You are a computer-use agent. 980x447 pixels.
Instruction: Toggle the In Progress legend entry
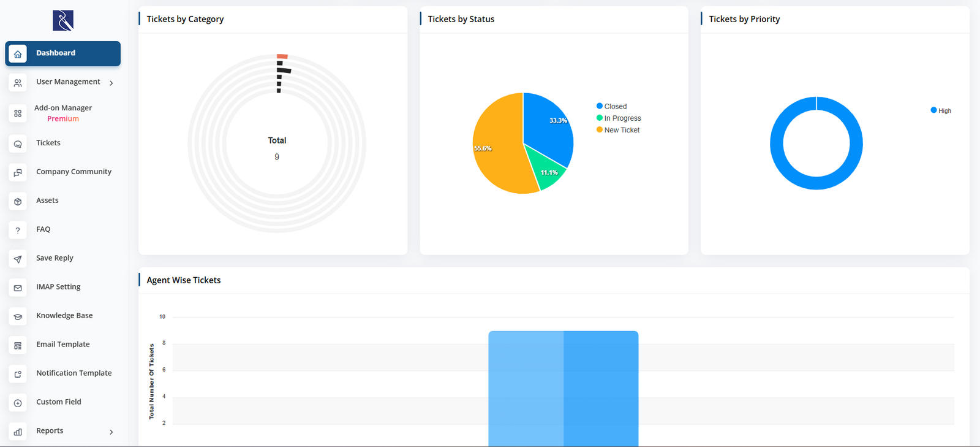coord(619,118)
